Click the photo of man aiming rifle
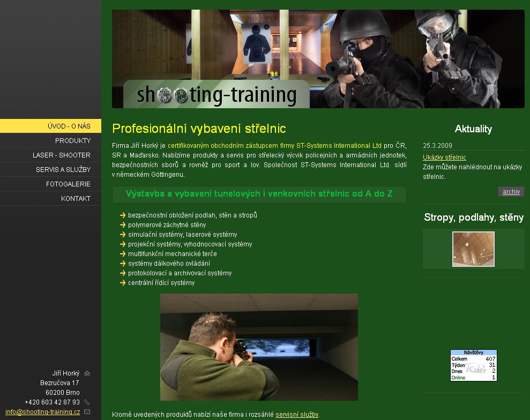The image size is (530, 420). coord(259,347)
